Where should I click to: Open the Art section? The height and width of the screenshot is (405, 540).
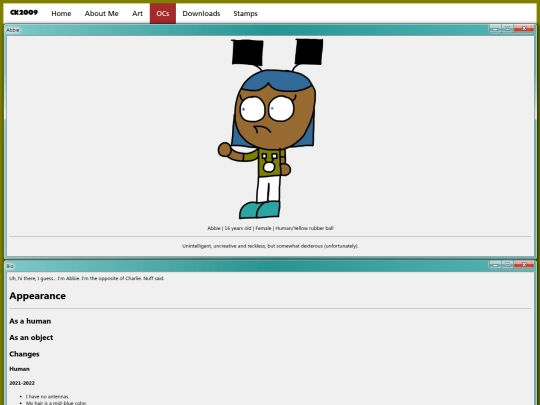click(137, 13)
